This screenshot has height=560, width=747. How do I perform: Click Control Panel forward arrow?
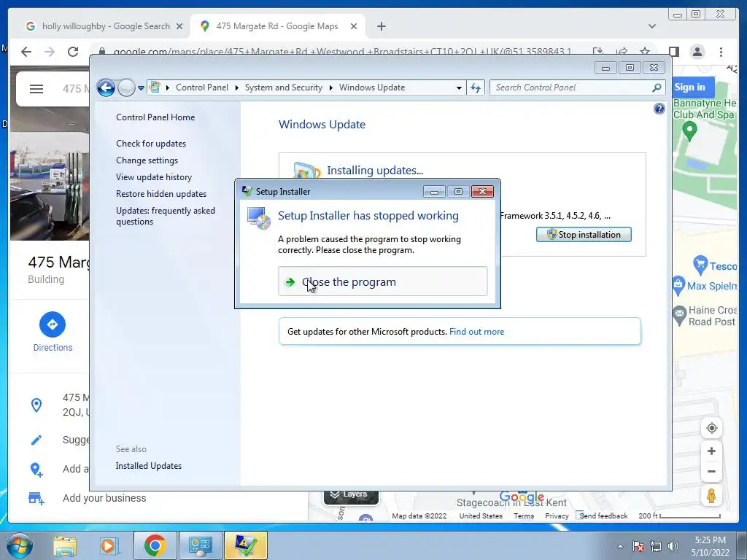(125, 87)
